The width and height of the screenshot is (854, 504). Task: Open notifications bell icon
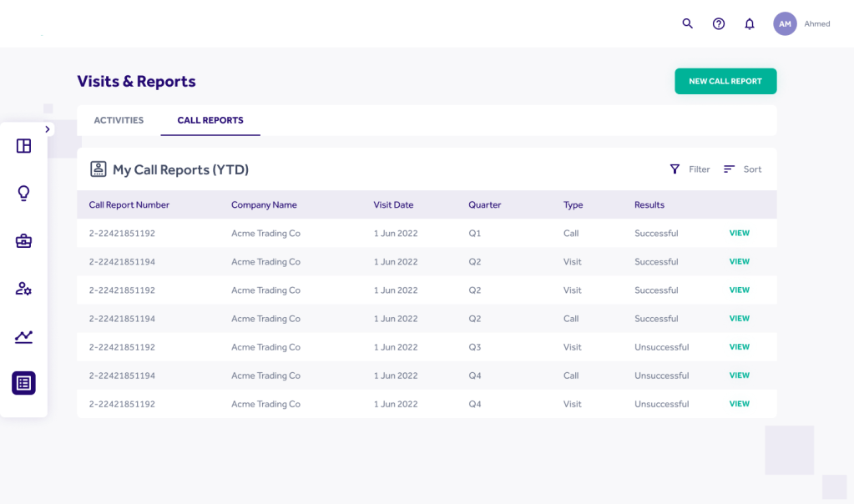coord(749,23)
